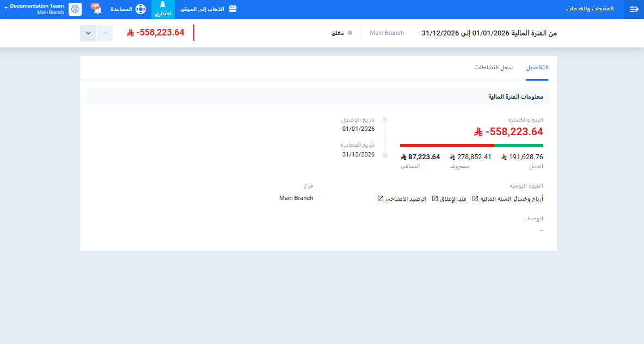Switch to سجل النشاطات tab
This screenshot has width=644, height=344.
point(494,68)
